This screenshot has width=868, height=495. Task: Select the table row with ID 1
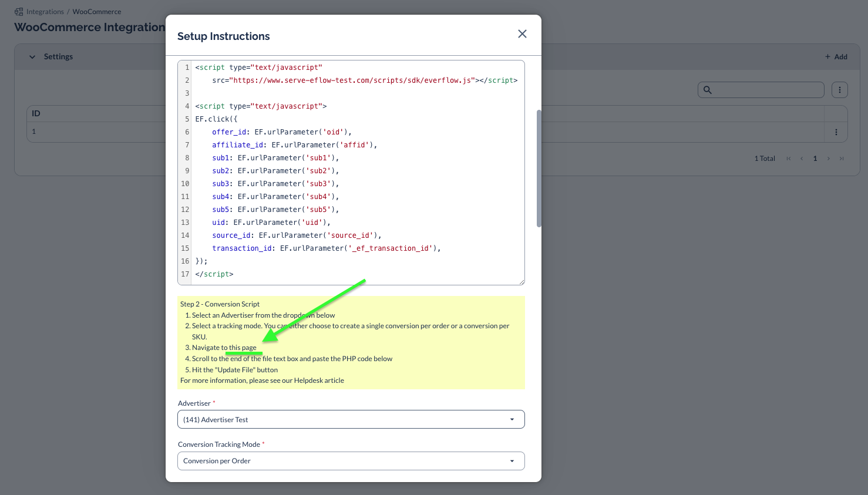tap(437, 132)
